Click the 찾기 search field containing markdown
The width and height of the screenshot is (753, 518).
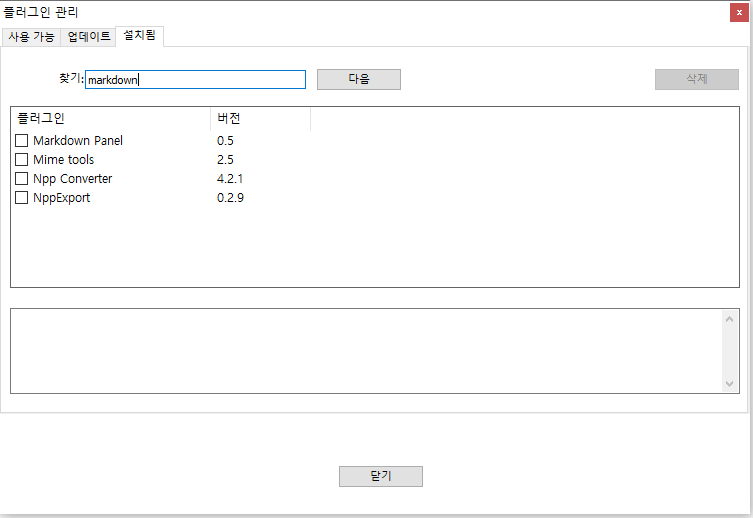[195, 80]
